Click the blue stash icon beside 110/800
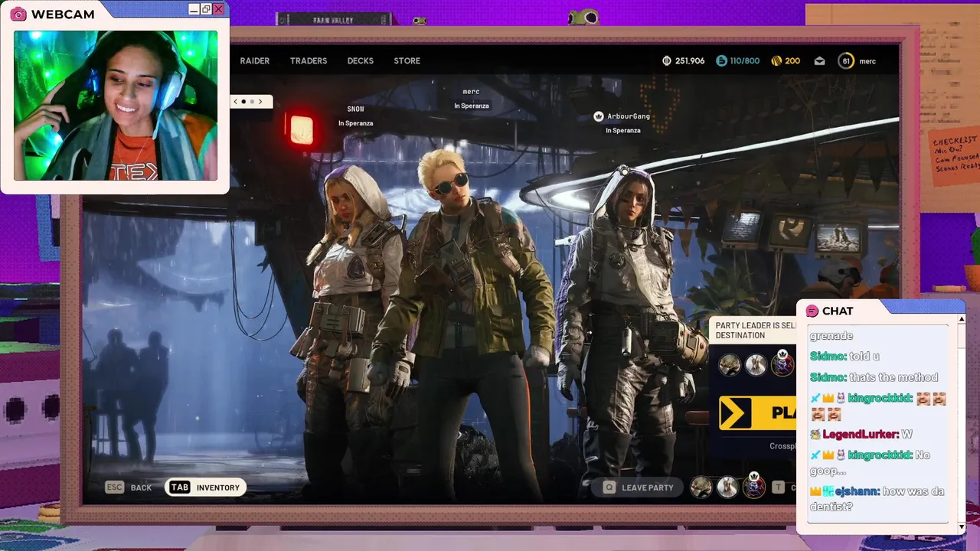The image size is (980, 551). [x=721, y=61]
